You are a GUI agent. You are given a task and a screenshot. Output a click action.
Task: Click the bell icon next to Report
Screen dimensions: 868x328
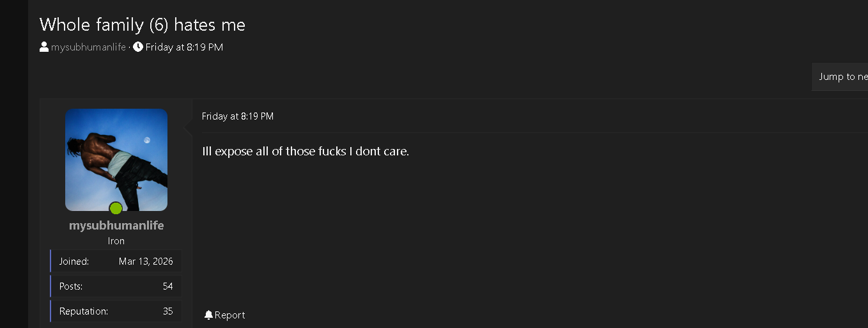click(x=208, y=315)
